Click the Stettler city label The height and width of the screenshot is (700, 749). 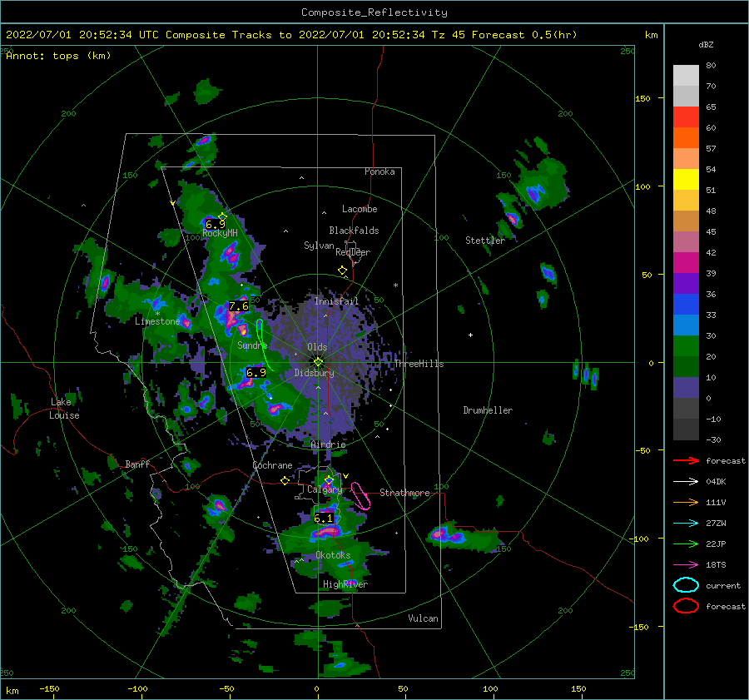(x=485, y=241)
